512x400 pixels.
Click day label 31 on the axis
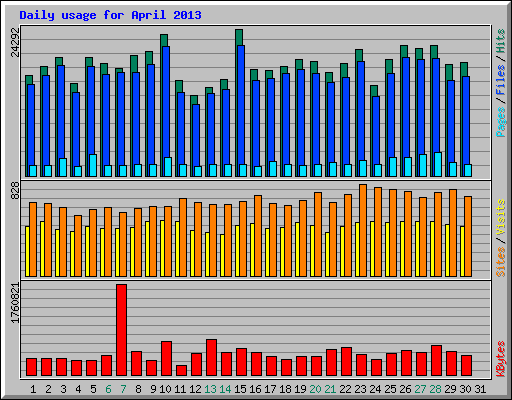point(480,389)
